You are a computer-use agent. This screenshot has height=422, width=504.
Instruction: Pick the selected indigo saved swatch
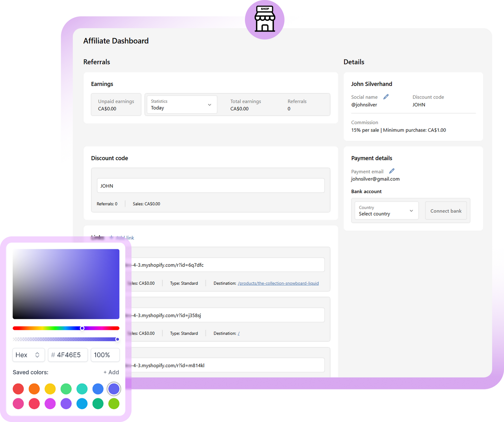(x=114, y=389)
